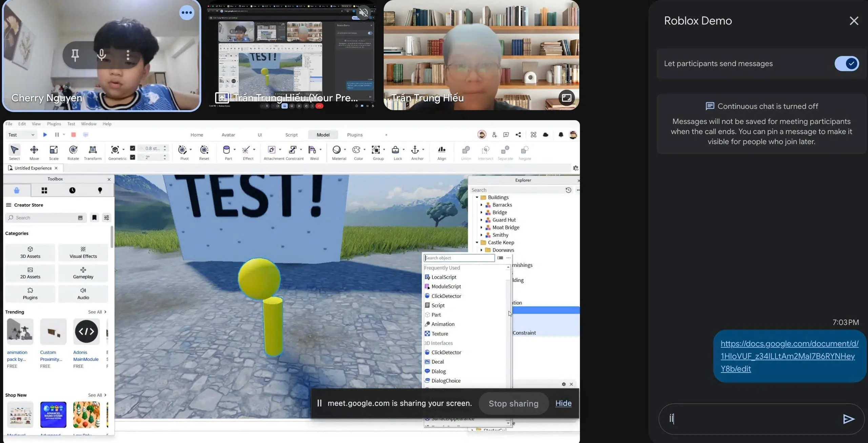Screen dimensions: 868x443
Task: Expand the Barracks model in Explorer
Action: click(481, 205)
